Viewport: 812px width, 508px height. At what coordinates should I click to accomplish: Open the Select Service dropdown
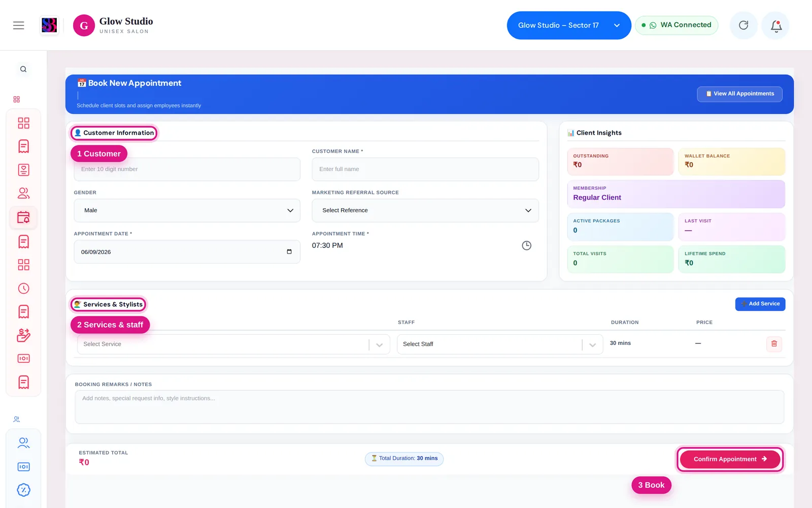(233, 344)
